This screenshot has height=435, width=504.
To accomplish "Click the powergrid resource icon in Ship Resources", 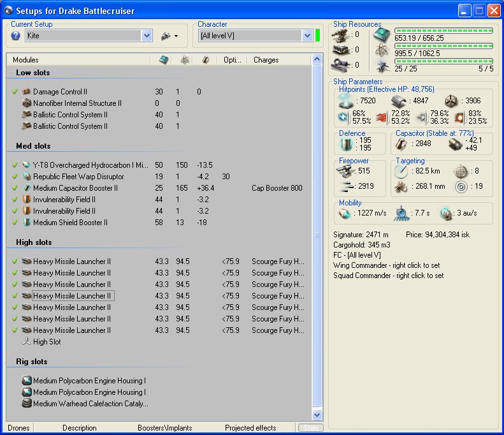I will pyautogui.click(x=382, y=50).
